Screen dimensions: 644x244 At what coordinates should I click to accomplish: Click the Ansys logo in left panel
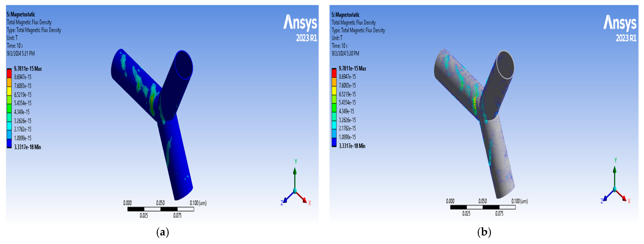coord(300,23)
